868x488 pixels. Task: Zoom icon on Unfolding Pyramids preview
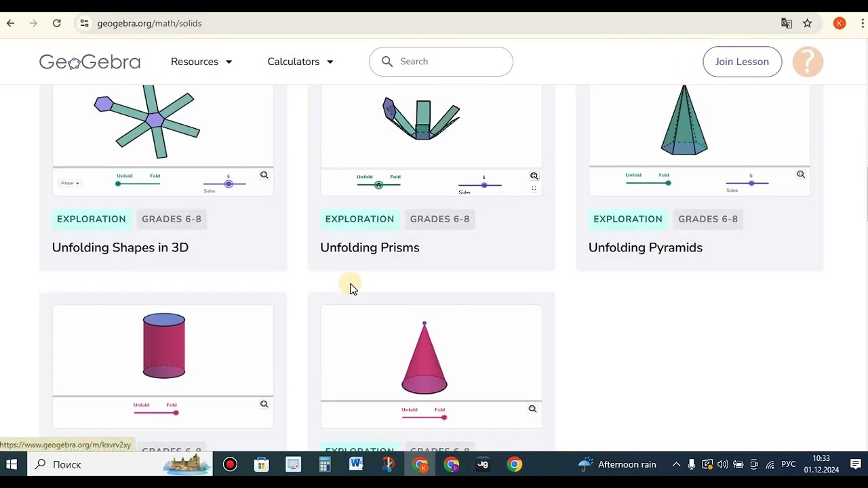click(801, 174)
